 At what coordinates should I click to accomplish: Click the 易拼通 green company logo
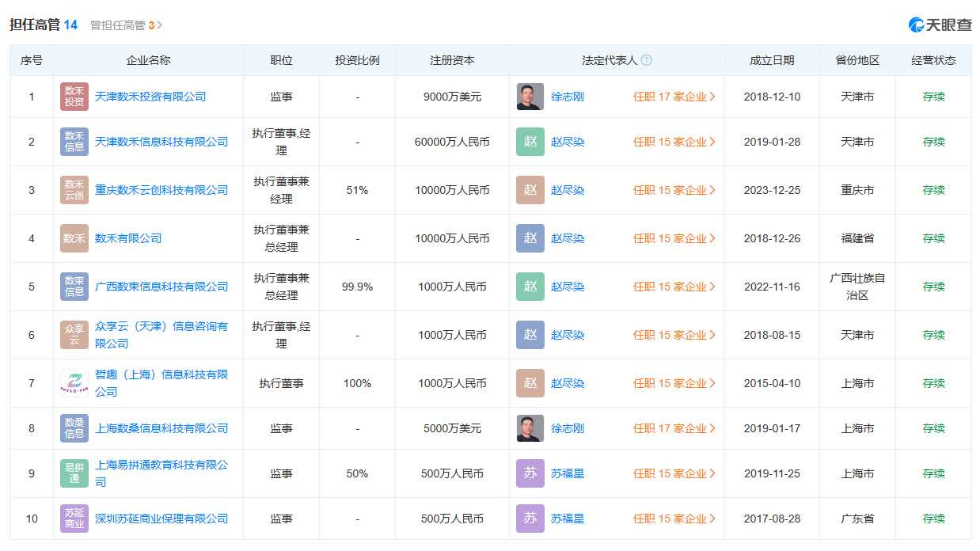point(74,473)
